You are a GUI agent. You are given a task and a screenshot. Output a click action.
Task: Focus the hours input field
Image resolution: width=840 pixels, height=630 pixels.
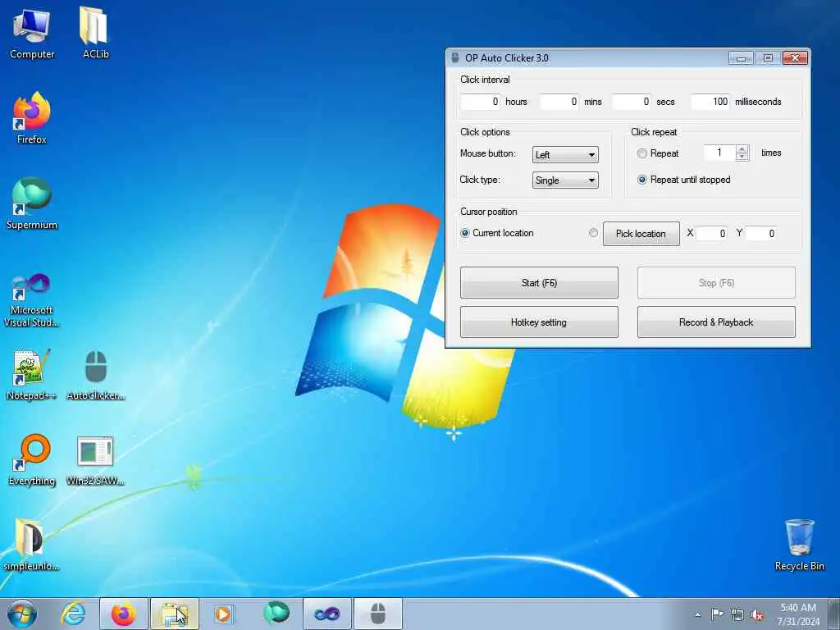(481, 102)
